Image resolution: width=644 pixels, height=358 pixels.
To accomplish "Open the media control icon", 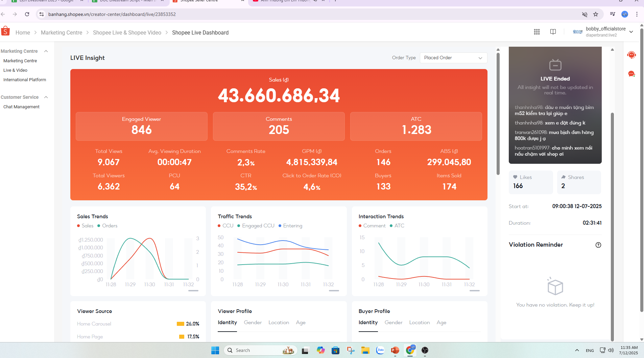I will [613, 14].
